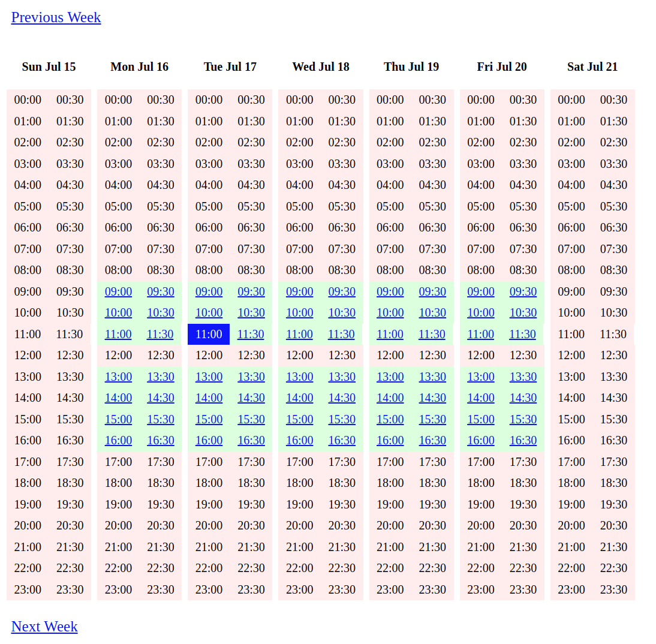Book the 10:30 slot on Friday Jul 20
Screen dimensions: 656x644
pyautogui.click(x=522, y=312)
